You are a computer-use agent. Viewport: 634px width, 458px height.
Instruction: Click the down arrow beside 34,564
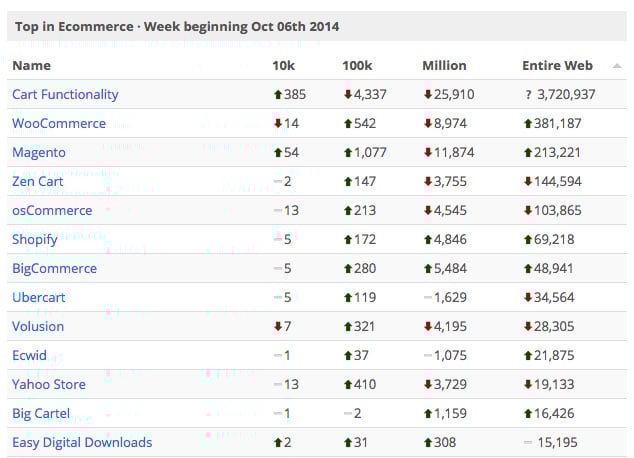pyautogui.click(x=528, y=298)
